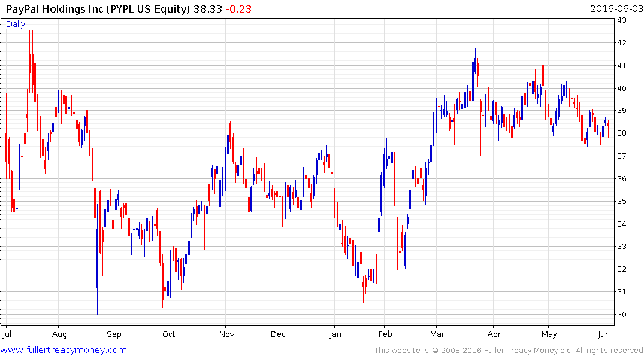Click the 'Sep' x-axis label
The width and height of the screenshot is (644, 359).
coord(114,334)
